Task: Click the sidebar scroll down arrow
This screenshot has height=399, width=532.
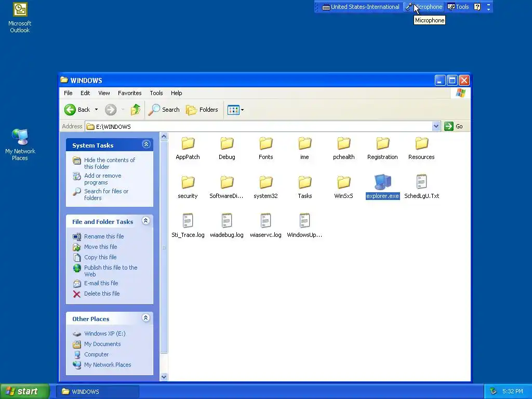Action: coord(164,377)
